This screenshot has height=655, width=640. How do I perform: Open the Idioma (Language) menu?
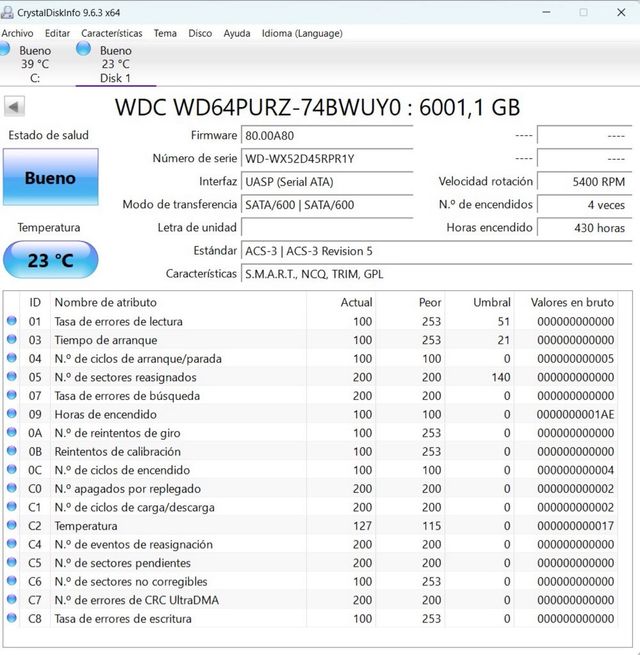click(x=302, y=33)
